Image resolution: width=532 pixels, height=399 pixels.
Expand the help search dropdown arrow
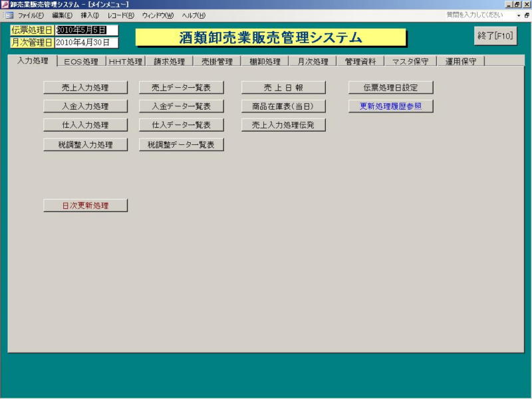point(518,15)
